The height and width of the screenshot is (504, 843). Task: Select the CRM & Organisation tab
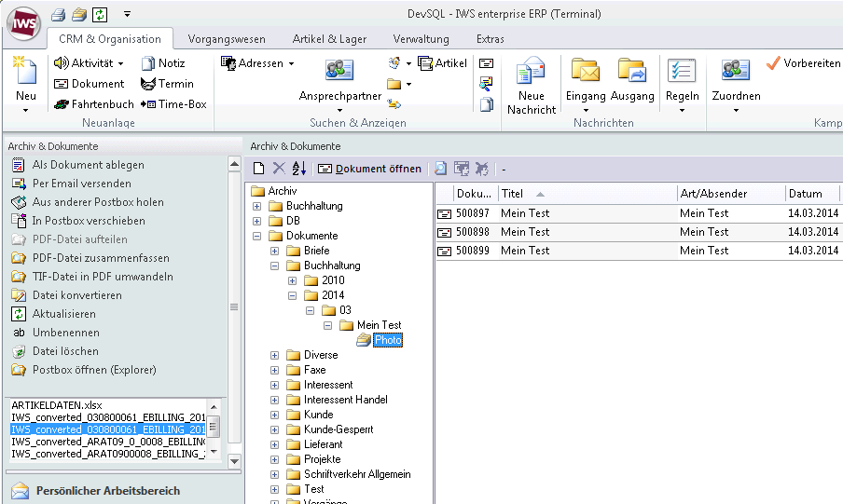tap(110, 39)
